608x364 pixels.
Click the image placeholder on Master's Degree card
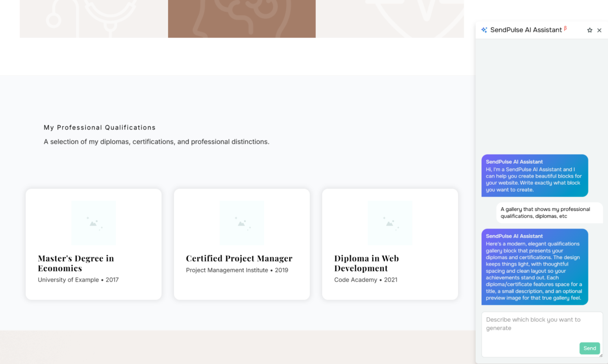point(93,223)
